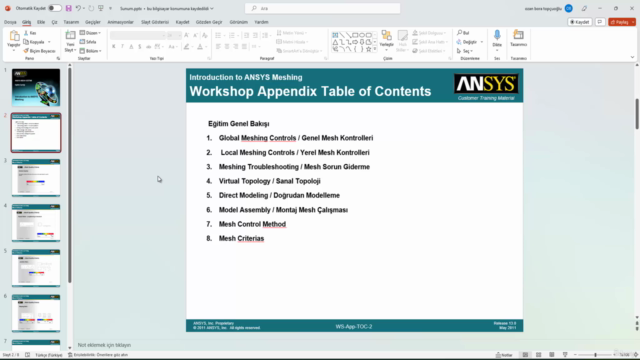Switch to the Ekle tab
Viewport: 640px width, 360px height.
41,22
